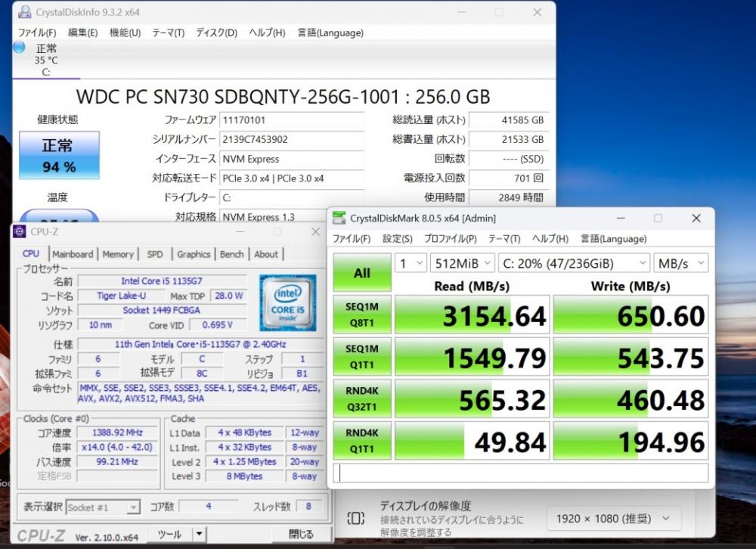Click the 正常 94 % health status button

coord(59,155)
